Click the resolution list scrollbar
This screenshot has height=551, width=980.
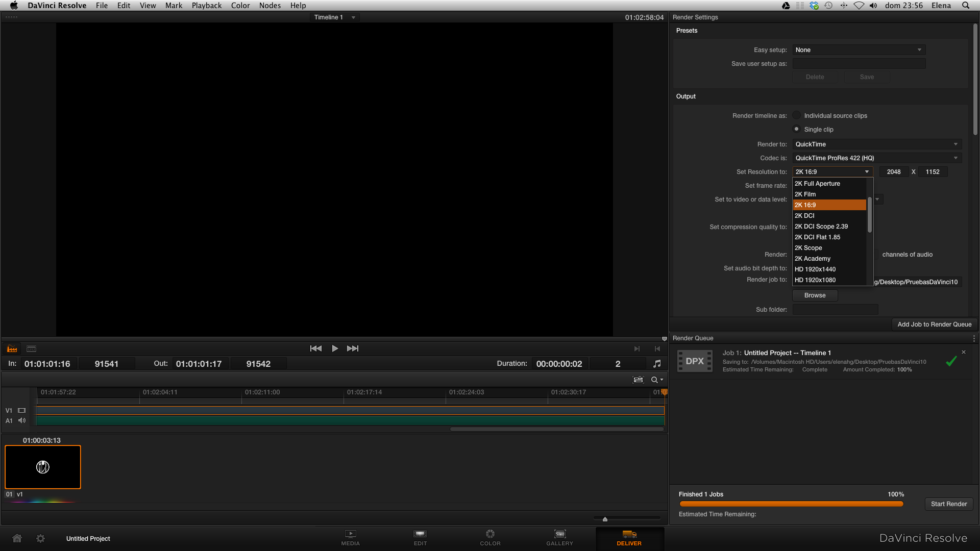point(870,214)
